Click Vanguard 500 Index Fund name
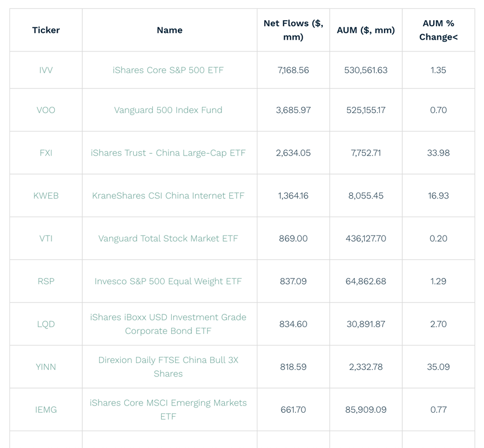Image resolution: width=484 pixels, height=448 pixels. tap(168, 110)
